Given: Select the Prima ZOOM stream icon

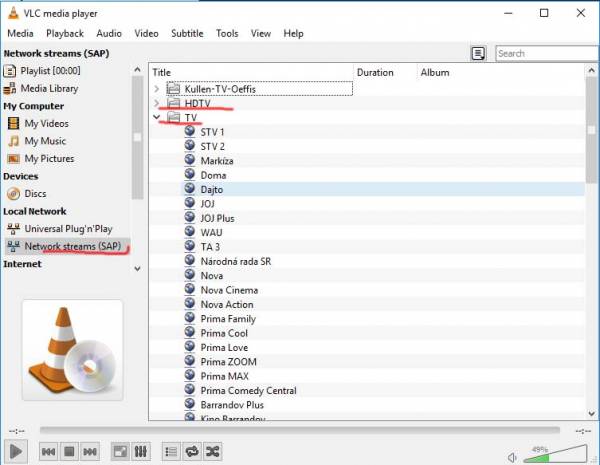Looking at the screenshot, I should point(190,361).
